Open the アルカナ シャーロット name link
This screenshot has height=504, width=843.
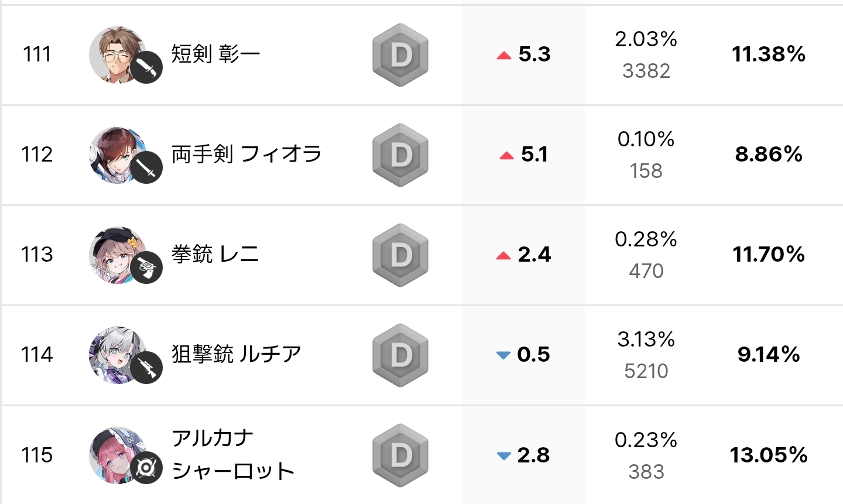(233, 455)
